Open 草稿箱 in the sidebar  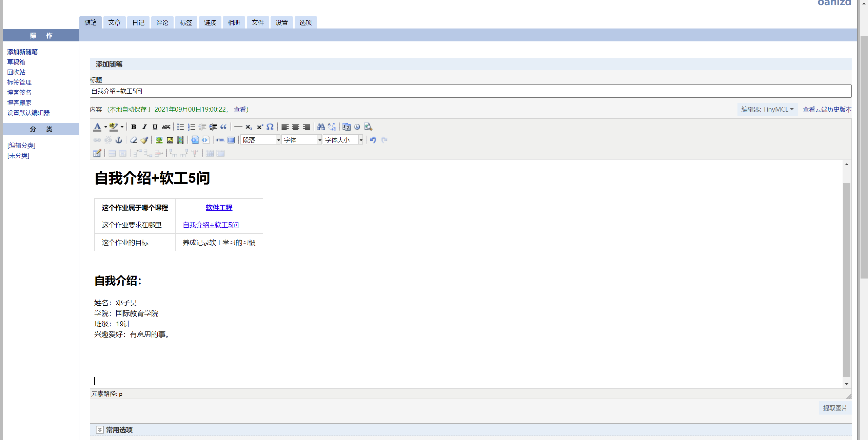(16, 62)
